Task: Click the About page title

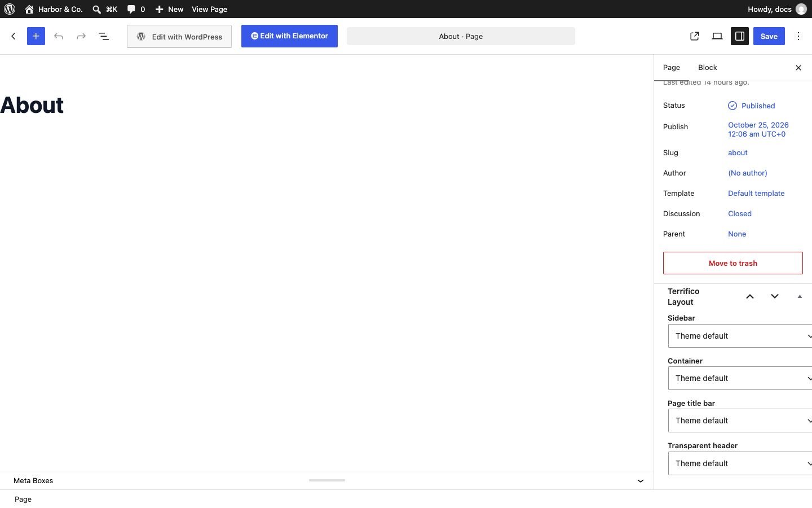Action: [x=32, y=106]
